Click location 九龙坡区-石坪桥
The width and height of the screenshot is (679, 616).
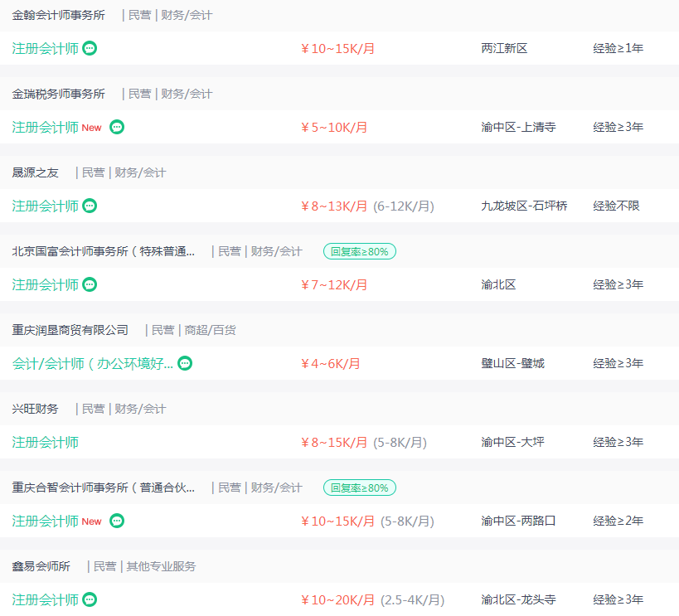pos(524,206)
